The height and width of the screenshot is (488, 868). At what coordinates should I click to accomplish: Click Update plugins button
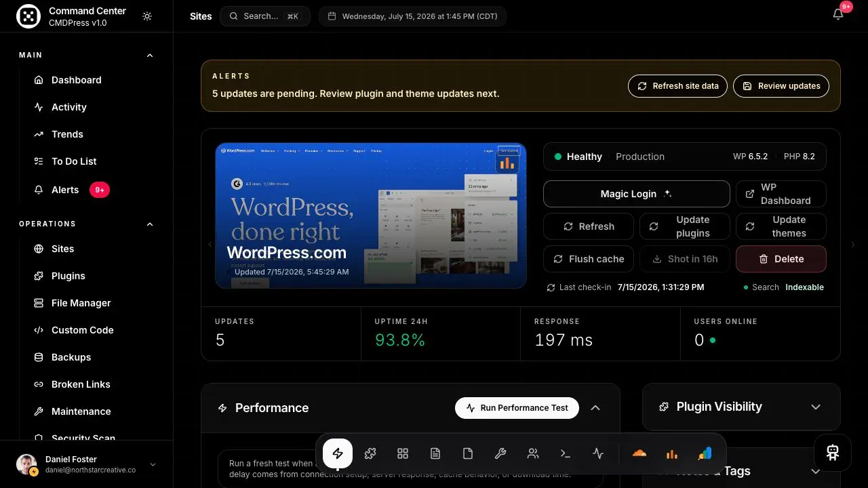coord(685,226)
